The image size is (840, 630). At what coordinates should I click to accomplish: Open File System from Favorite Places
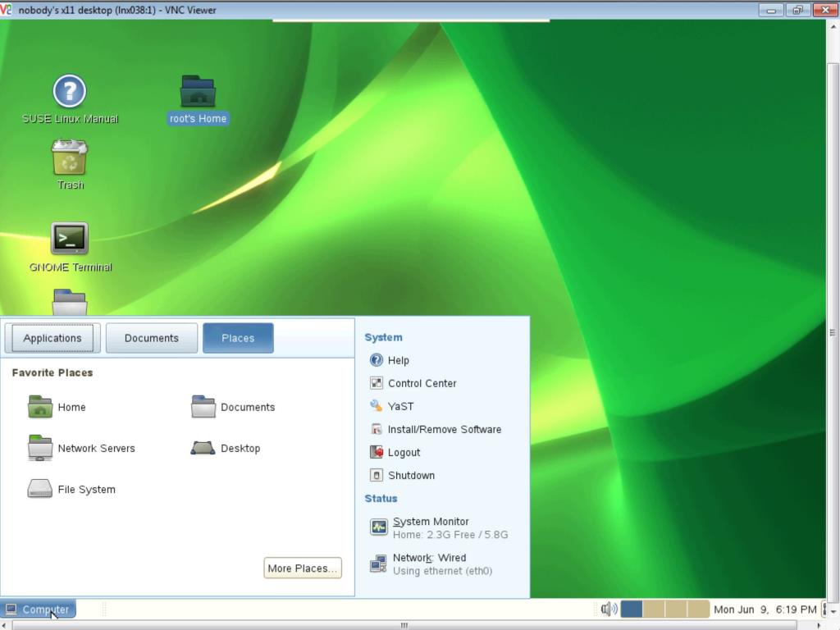pos(71,489)
